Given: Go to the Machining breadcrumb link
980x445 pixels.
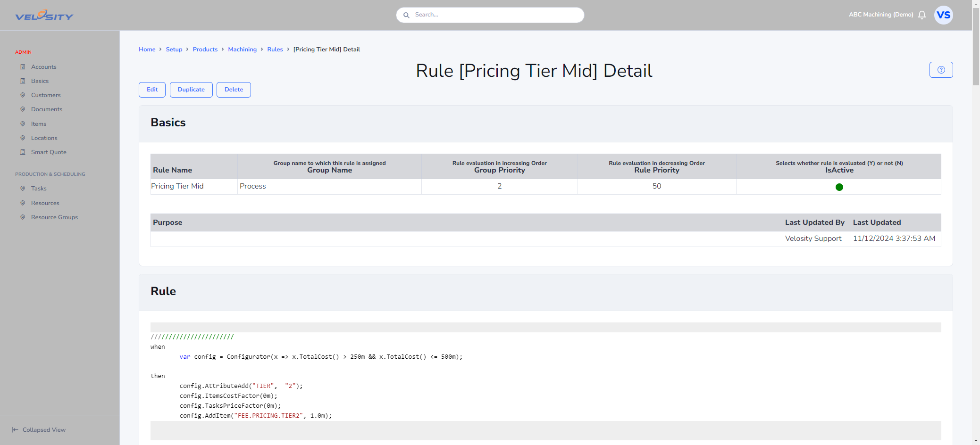Looking at the screenshot, I should click(x=242, y=49).
